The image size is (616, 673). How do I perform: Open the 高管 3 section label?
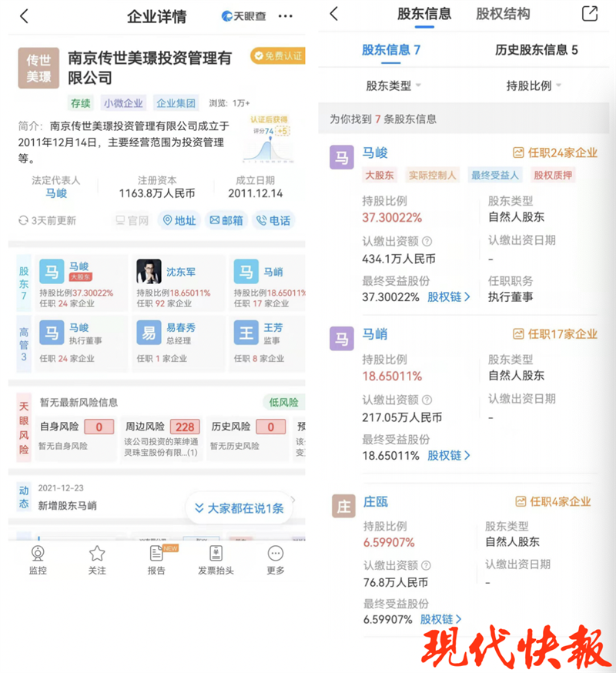click(24, 344)
